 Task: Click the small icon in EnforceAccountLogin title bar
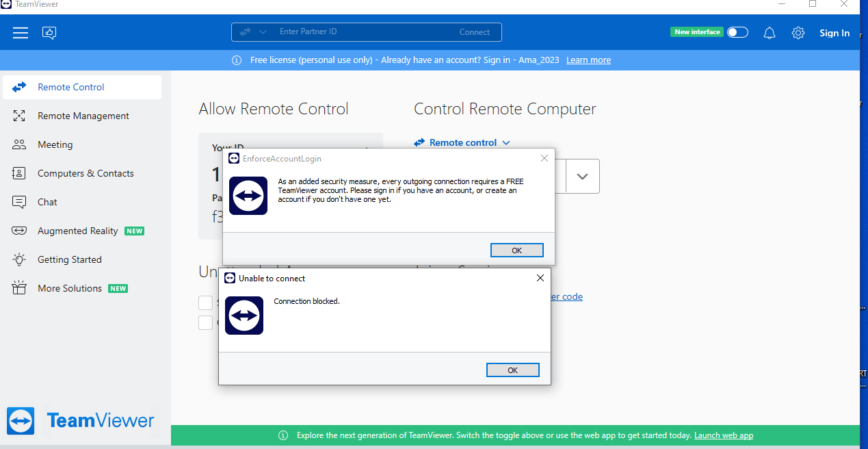coord(234,158)
